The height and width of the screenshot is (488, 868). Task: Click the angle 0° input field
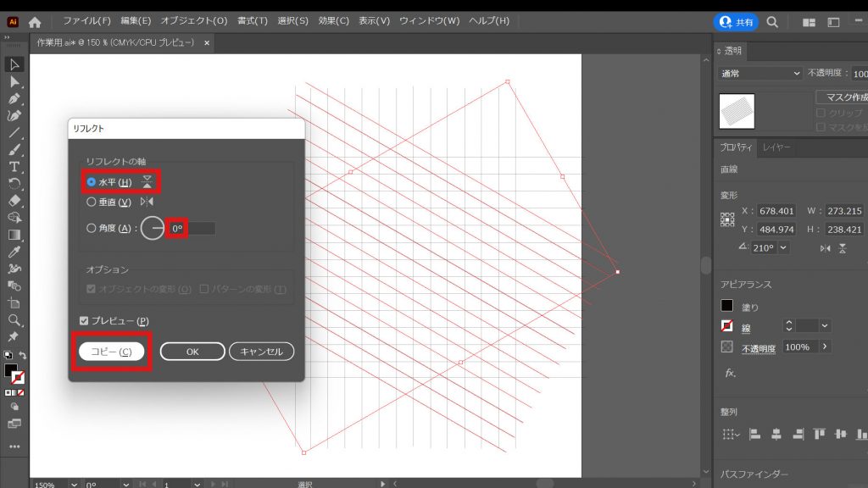click(192, 228)
